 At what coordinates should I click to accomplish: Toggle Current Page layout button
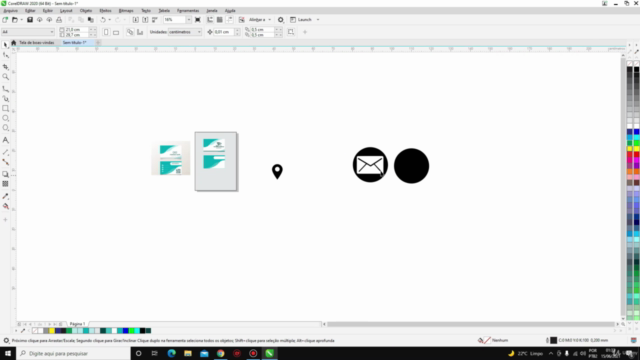pos(140,32)
